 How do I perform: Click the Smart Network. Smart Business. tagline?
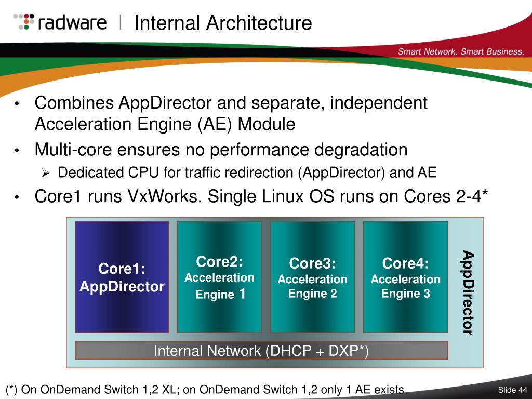coord(461,51)
